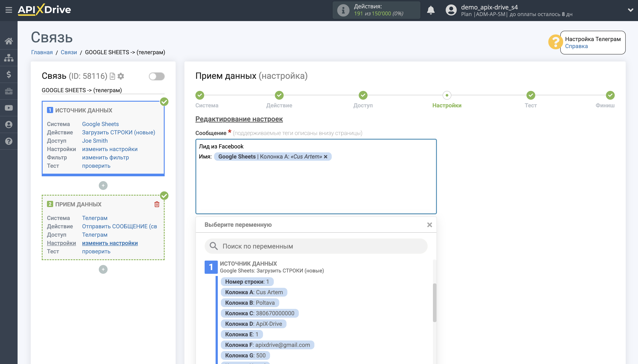
Task: Add step with plus button below data receiver
Action: point(103,270)
